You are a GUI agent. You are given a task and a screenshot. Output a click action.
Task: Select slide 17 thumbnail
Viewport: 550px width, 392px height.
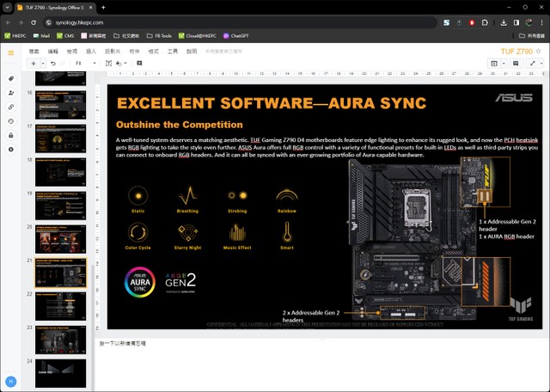pyautogui.click(x=60, y=138)
